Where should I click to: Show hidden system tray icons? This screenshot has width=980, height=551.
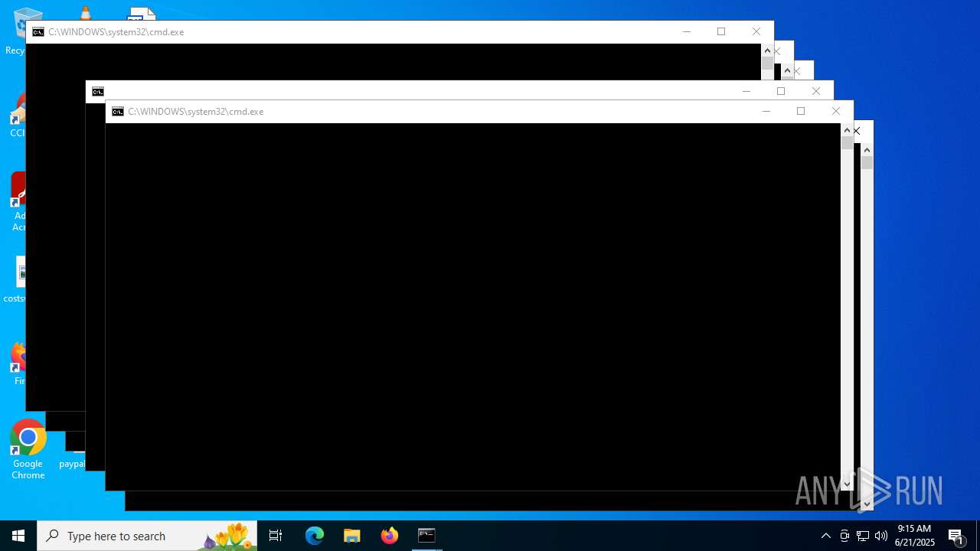826,536
